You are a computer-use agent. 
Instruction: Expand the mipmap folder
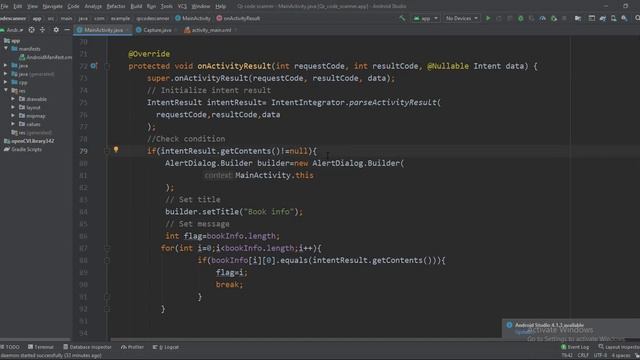point(13,116)
